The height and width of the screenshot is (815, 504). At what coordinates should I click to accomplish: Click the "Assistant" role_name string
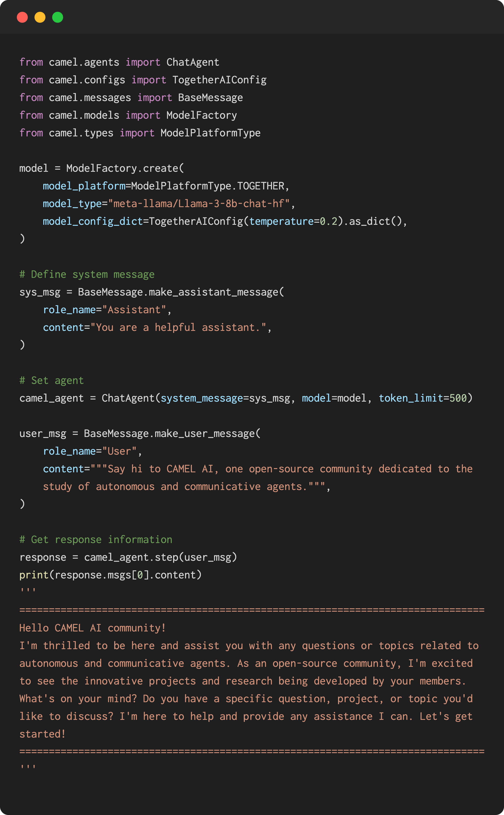134,310
